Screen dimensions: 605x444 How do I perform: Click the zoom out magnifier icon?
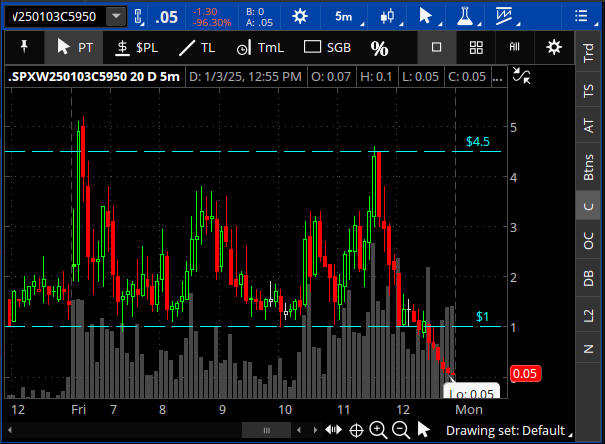(401, 430)
